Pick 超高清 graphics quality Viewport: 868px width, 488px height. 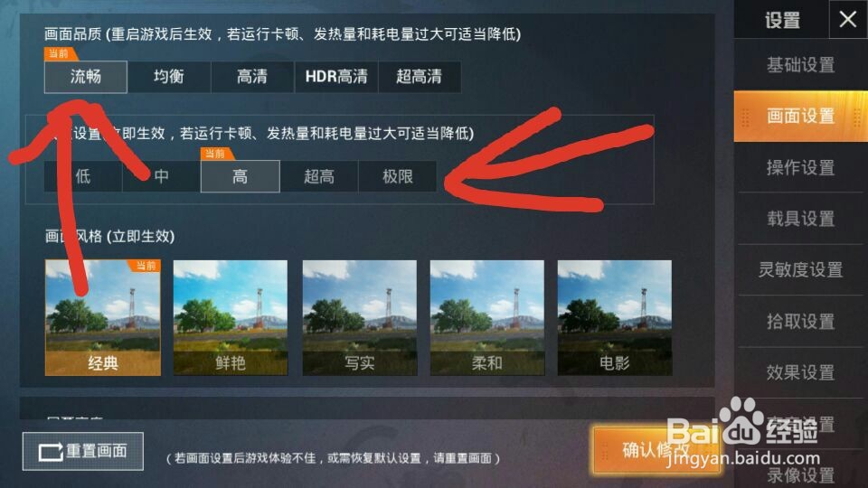pyautogui.click(x=419, y=76)
